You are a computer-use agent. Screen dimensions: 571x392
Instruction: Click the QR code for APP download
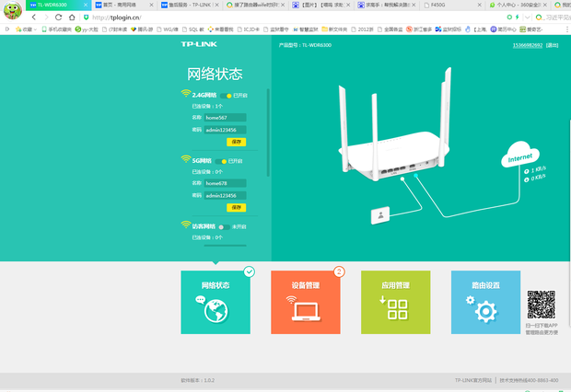coord(542,305)
